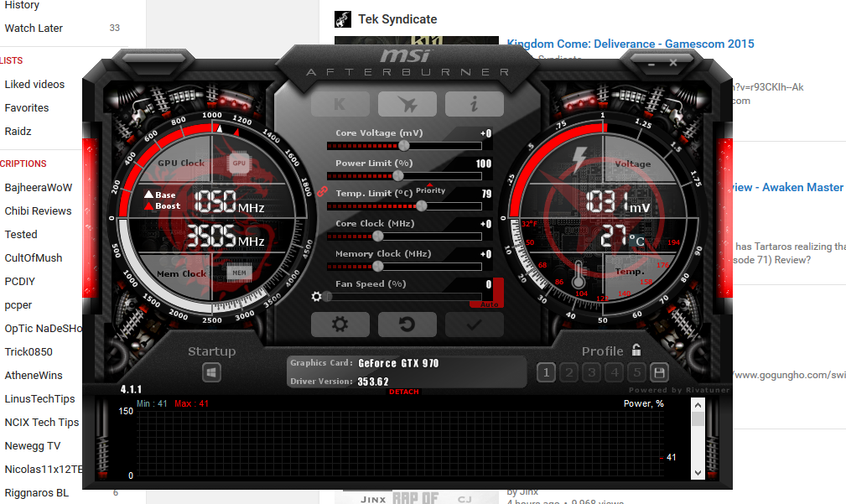Image resolution: width=846 pixels, height=504 pixels.
Task: Click the GeForce GTX 970 graphics card name
Action: (x=398, y=364)
